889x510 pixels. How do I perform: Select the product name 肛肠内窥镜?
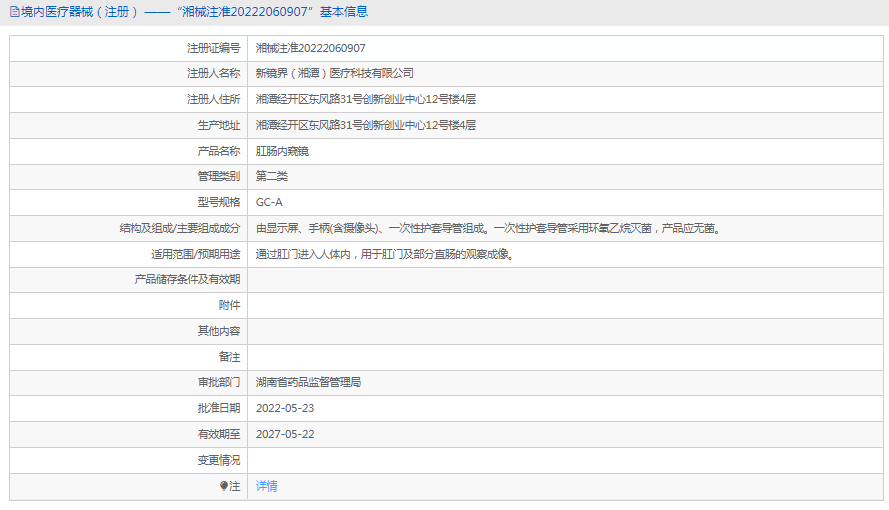coord(282,151)
